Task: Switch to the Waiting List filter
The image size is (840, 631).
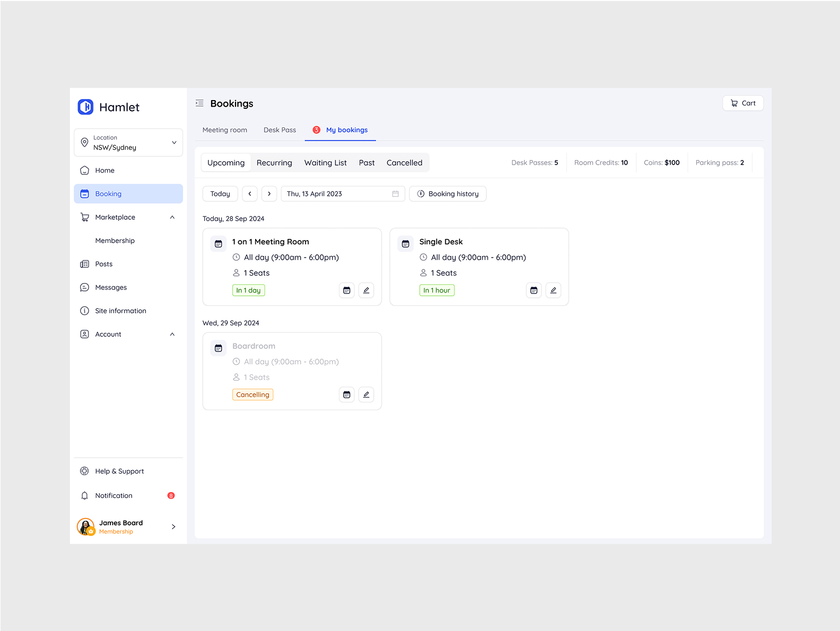Action: pyautogui.click(x=325, y=162)
